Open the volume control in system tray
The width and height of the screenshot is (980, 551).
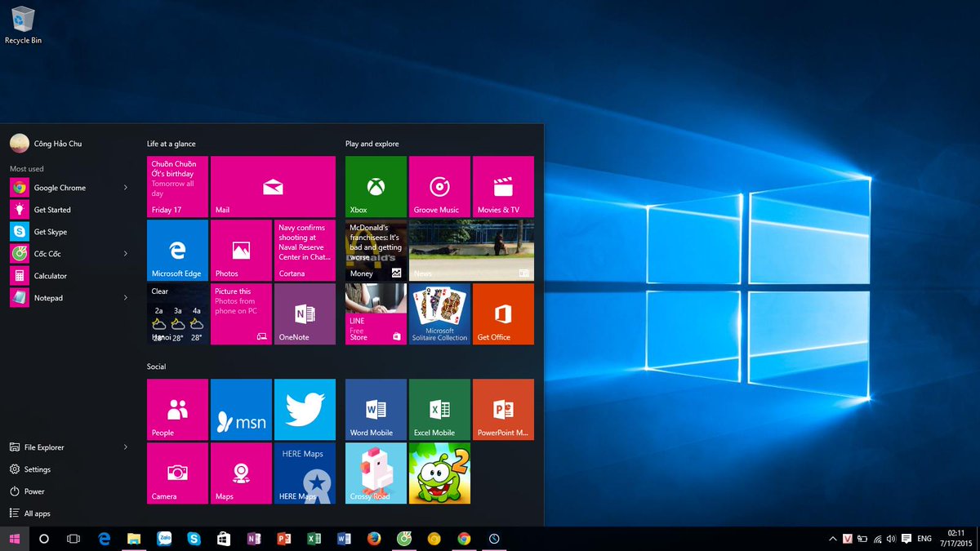(x=891, y=539)
